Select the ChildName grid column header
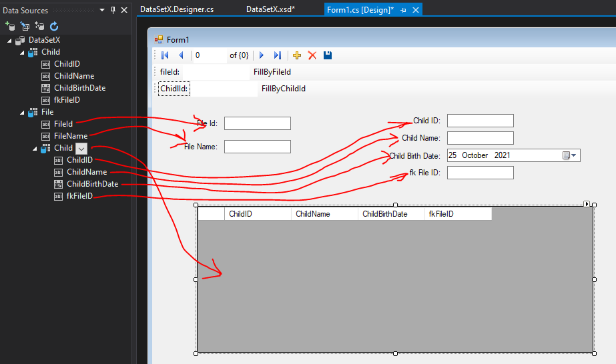Viewport: 616px width, 364px height. coord(324,214)
